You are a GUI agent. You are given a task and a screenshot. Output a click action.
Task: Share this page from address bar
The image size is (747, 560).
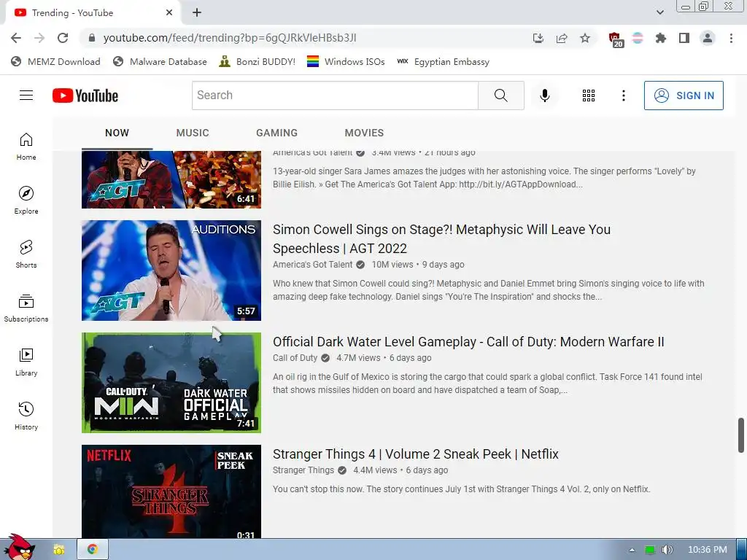tap(562, 38)
